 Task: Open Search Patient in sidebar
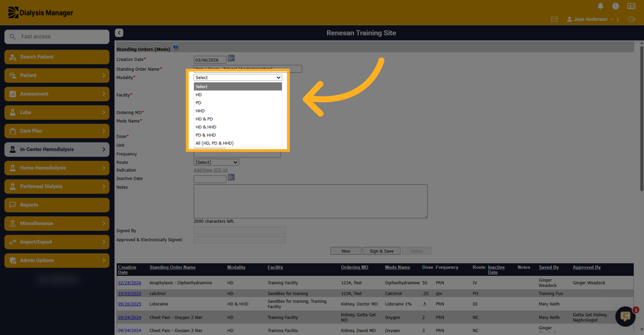57,57
